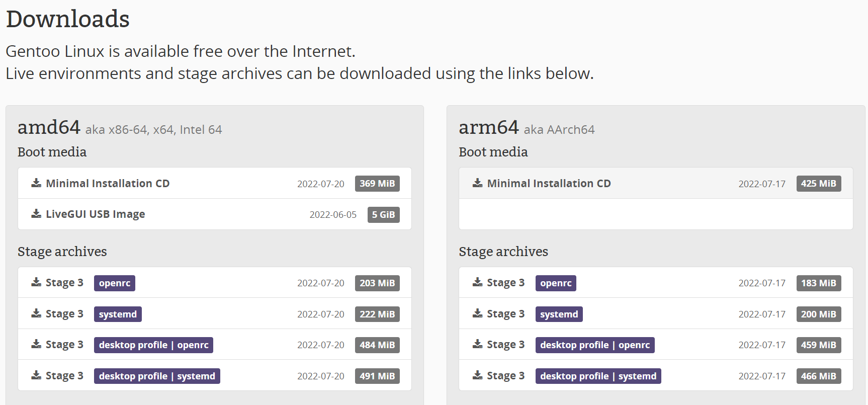Select the systemd badge under arm64 stage archives

(559, 314)
